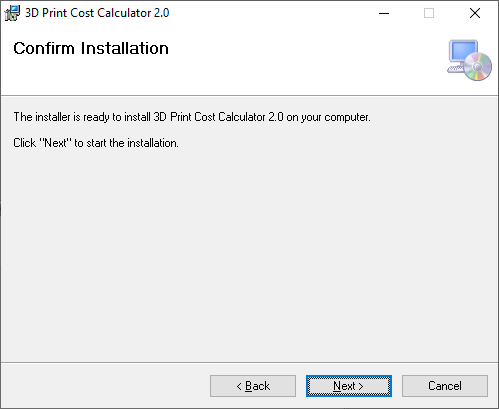Click the empty gray area of the dialog body
This screenshot has height=409, width=499.
pyautogui.click(x=249, y=253)
